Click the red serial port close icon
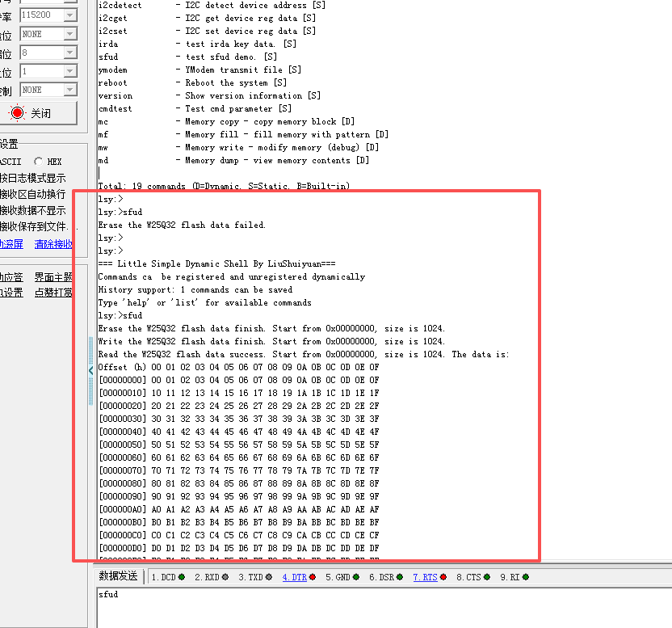The image size is (672, 628). click(17, 113)
